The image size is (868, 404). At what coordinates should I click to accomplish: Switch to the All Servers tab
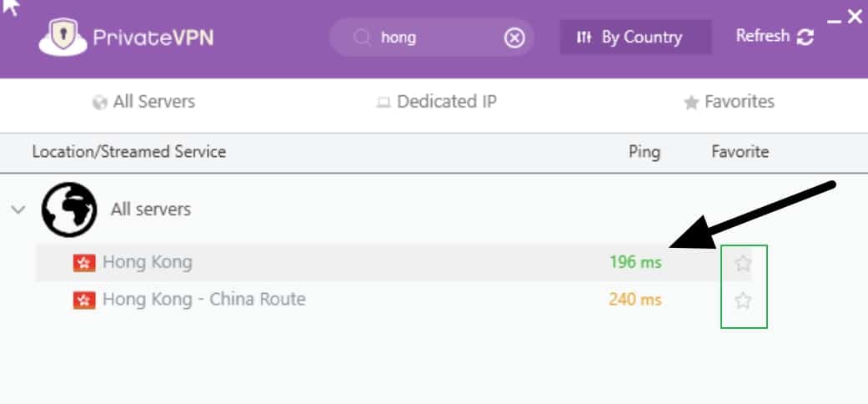pyautogui.click(x=143, y=102)
